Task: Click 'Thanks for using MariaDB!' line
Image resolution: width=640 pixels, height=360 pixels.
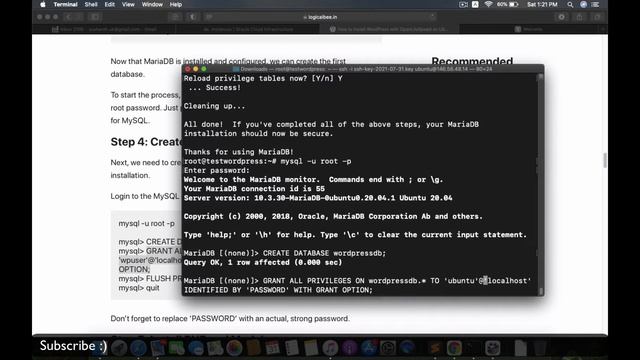Action: pyautogui.click(x=239, y=152)
